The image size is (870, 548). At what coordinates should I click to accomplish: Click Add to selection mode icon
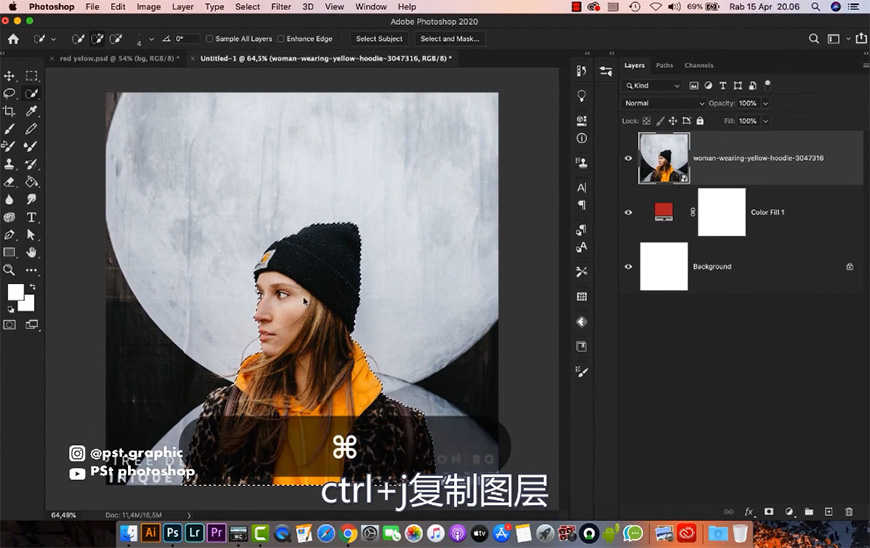coord(97,39)
